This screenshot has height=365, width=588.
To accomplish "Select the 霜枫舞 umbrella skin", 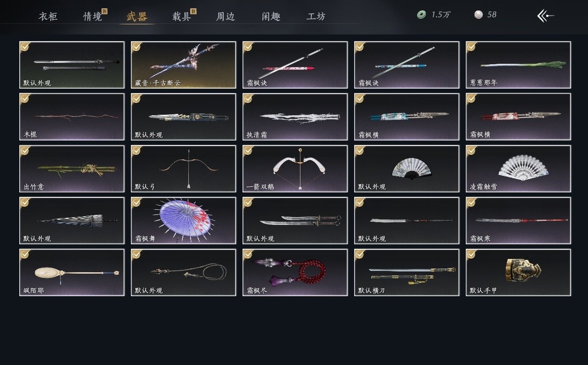I will point(183,220).
